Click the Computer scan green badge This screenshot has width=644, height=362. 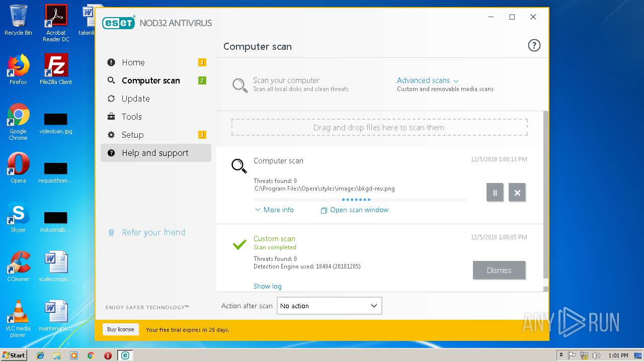click(202, 80)
